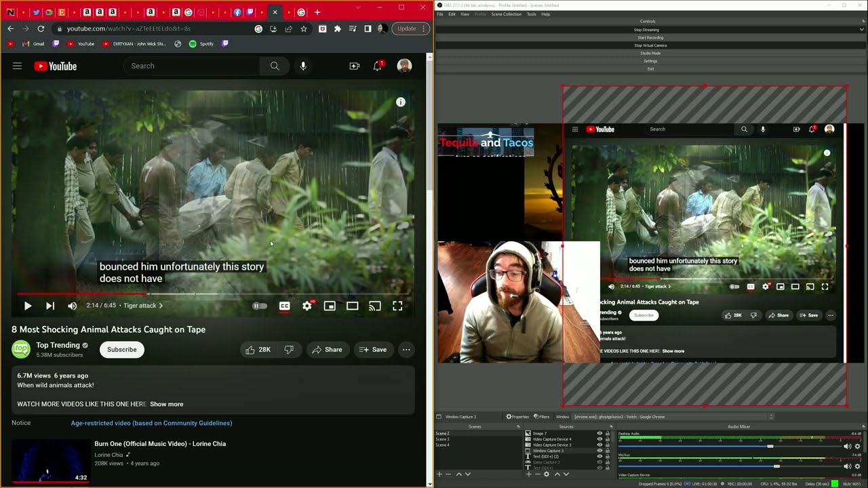Open the Tools menu in OBS
The width and height of the screenshot is (868, 488).
point(531,14)
